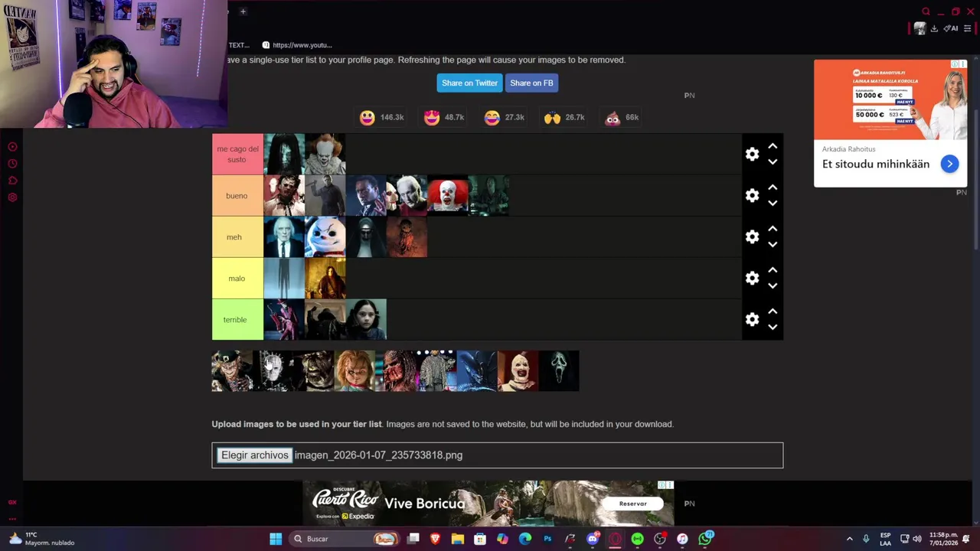
Task: Open the browser AI assistant icon
Action: point(951,29)
